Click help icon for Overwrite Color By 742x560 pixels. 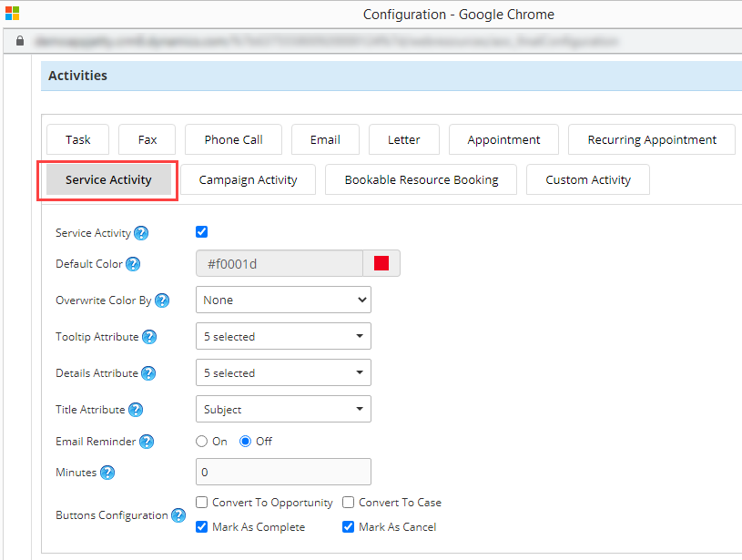162,300
